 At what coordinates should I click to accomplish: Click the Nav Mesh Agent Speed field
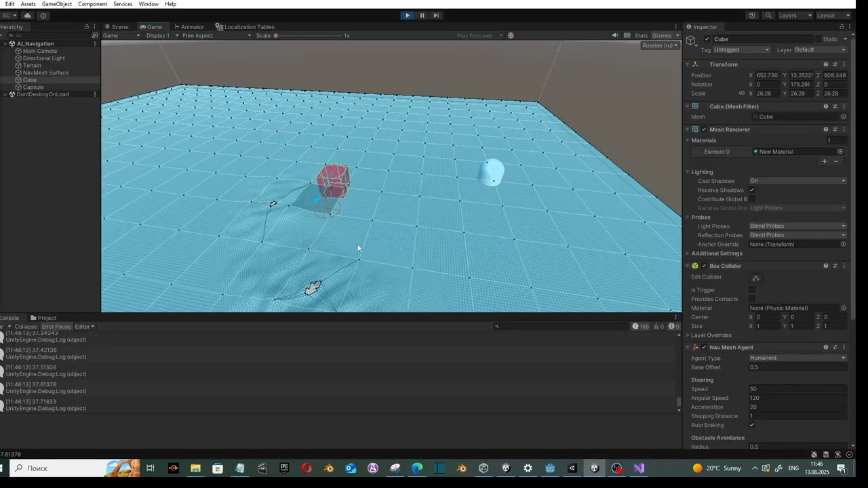pyautogui.click(x=797, y=389)
